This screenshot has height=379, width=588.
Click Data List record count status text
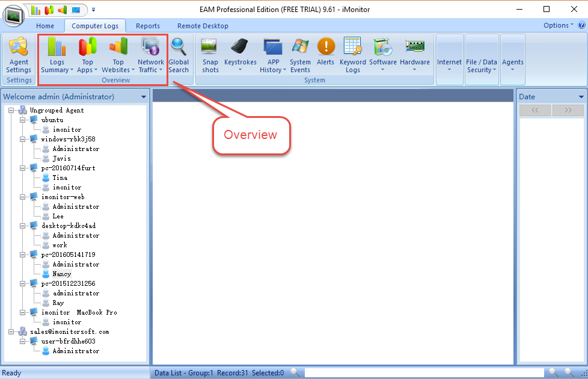pyautogui.click(x=219, y=373)
